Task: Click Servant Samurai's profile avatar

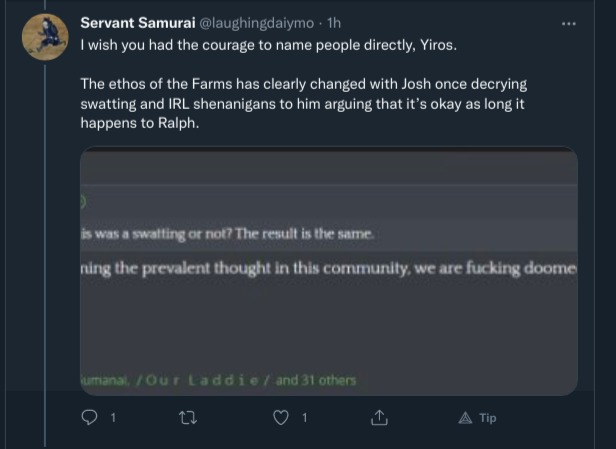Action: [44, 38]
